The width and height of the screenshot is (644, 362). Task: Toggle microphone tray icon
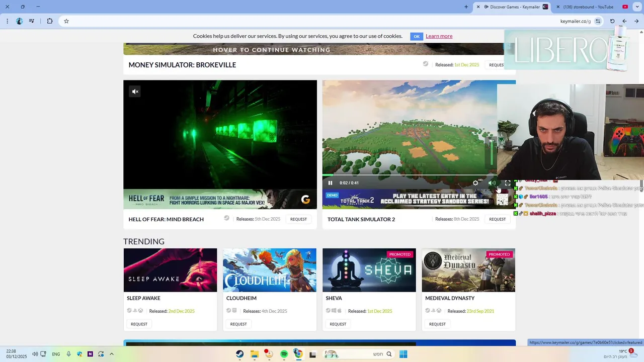coord(68,354)
